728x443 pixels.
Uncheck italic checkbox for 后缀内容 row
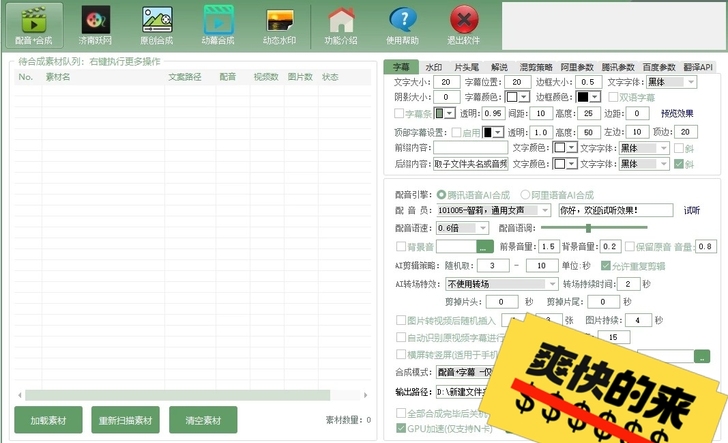click(x=679, y=164)
